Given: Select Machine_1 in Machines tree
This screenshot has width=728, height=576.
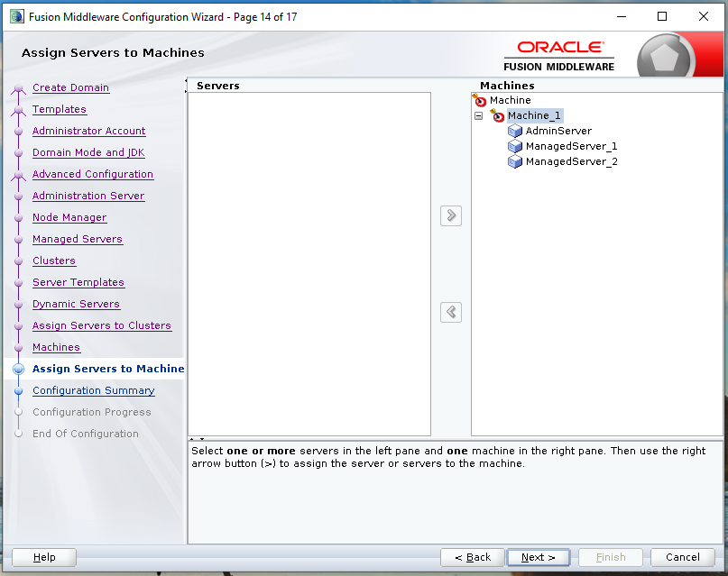Looking at the screenshot, I should 534,115.
